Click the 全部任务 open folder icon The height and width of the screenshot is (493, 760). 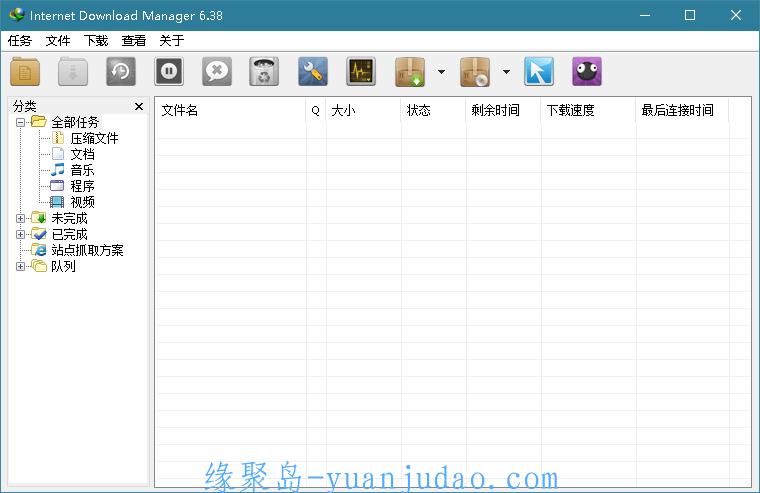[x=39, y=122]
